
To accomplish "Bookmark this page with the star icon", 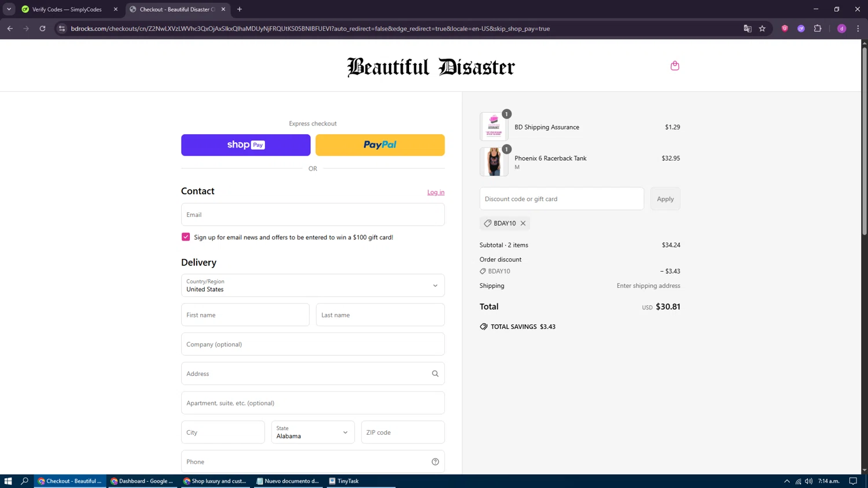I will [x=762, y=28].
